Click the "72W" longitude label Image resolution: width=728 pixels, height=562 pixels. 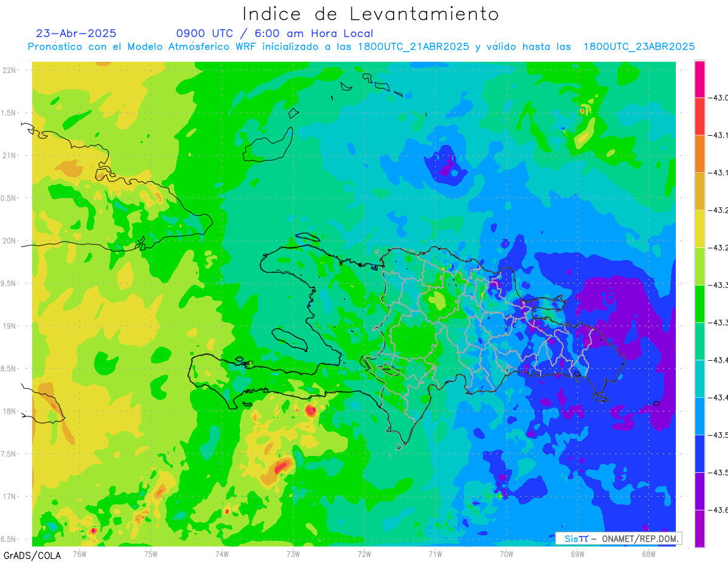(x=364, y=554)
